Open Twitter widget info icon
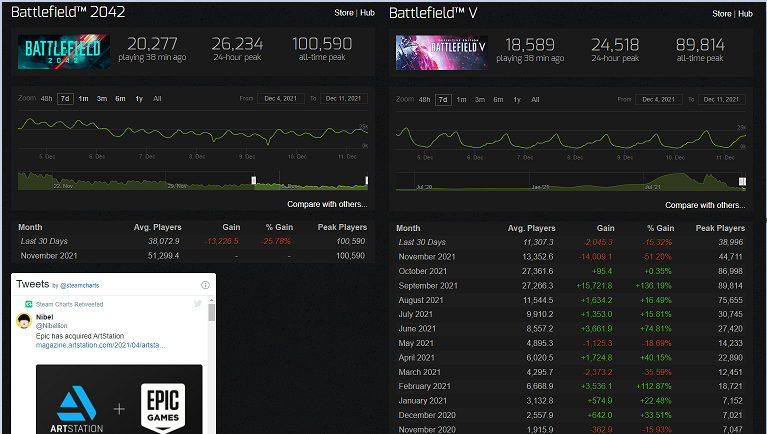 [x=205, y=285]
